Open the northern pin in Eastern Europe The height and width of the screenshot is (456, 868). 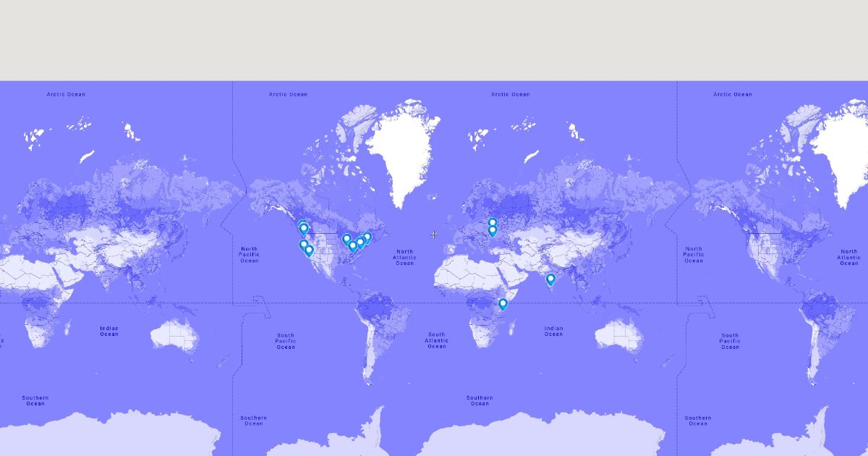(493, 224)
